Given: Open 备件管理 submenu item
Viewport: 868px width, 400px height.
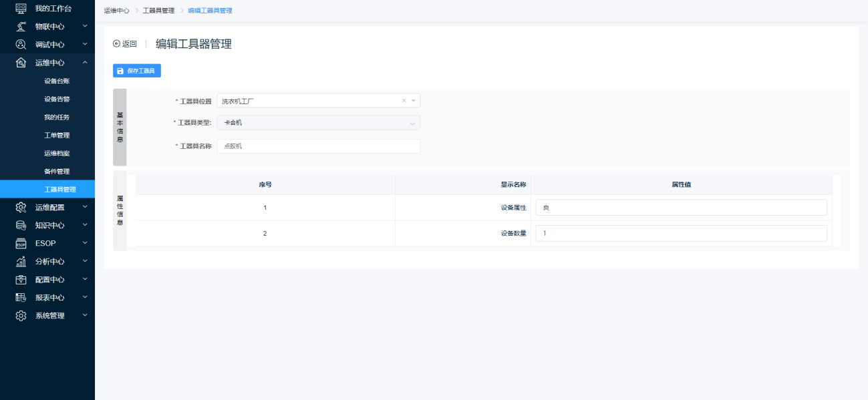Looking at the screenshot, I should [x=57, y=172].
